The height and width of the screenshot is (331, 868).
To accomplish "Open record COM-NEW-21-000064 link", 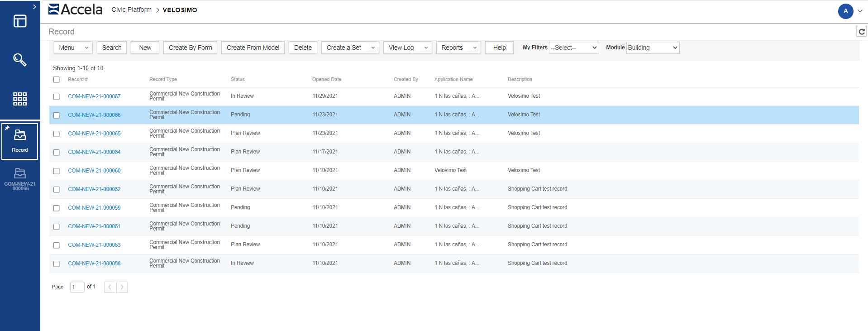I will (94, 152).
